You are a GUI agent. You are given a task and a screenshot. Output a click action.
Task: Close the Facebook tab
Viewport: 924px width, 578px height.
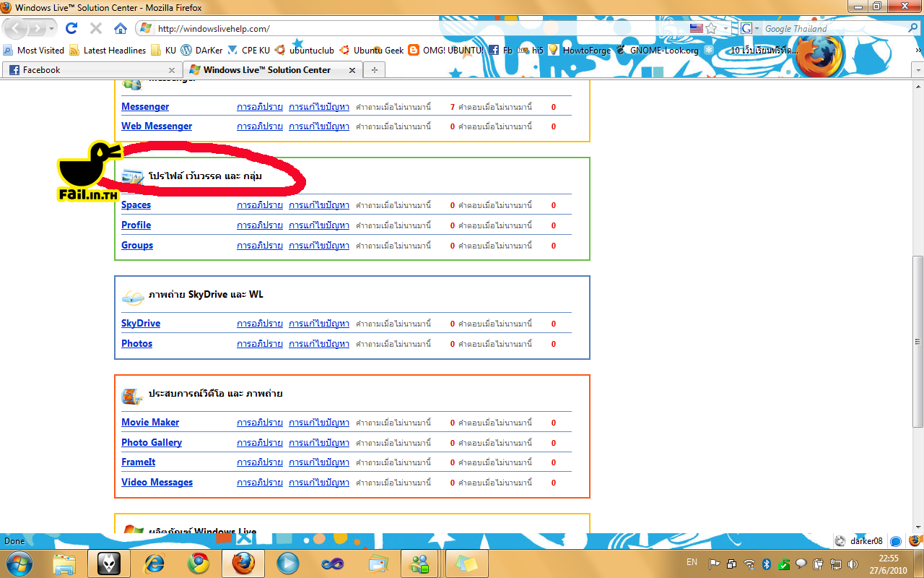172,70
